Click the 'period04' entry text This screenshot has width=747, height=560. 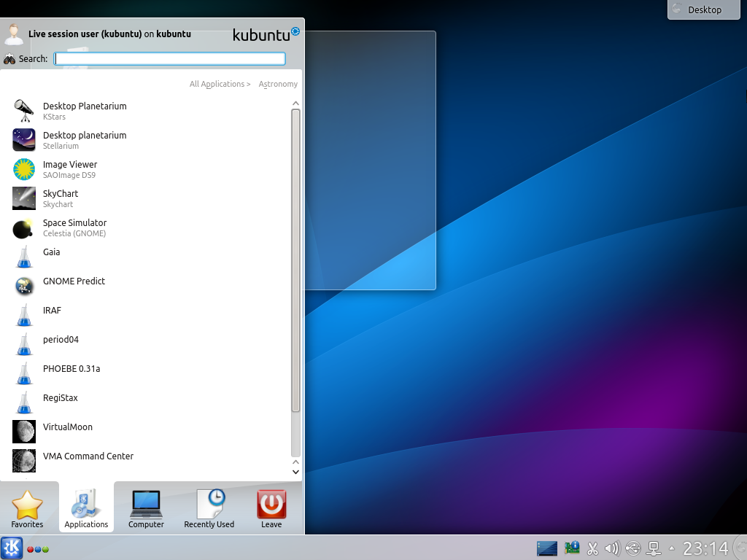point(61,340)
